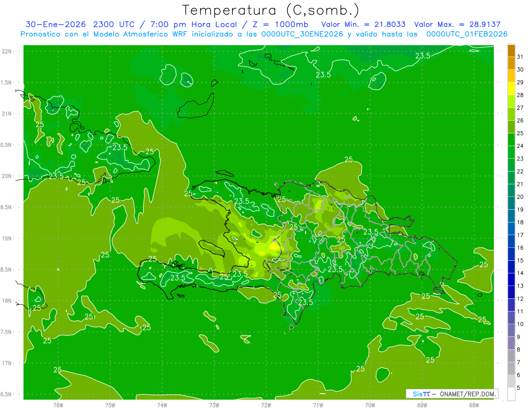Click the '10' value on the color legend
The image size is (532, 411).
(x=520, y=324)
